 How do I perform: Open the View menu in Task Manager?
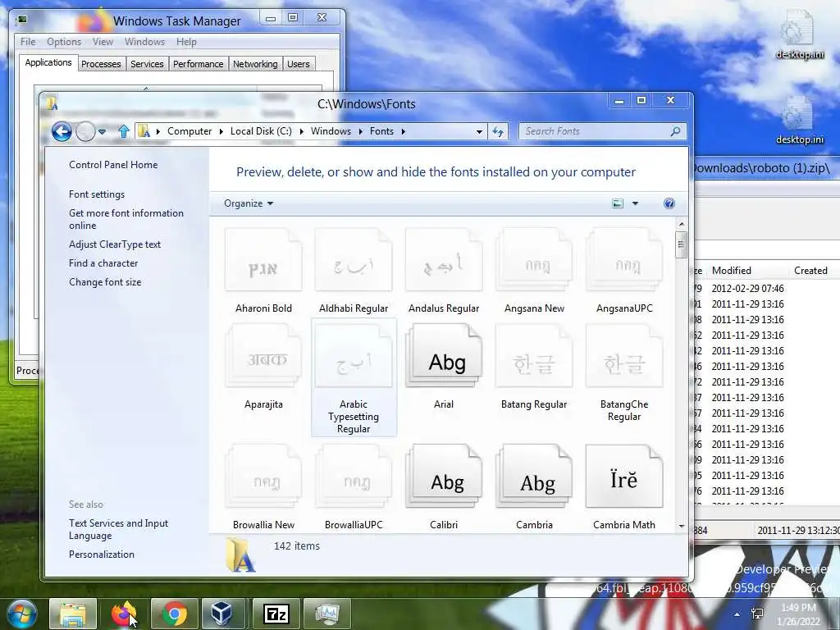pyautogui.click(x=103, y=42)
